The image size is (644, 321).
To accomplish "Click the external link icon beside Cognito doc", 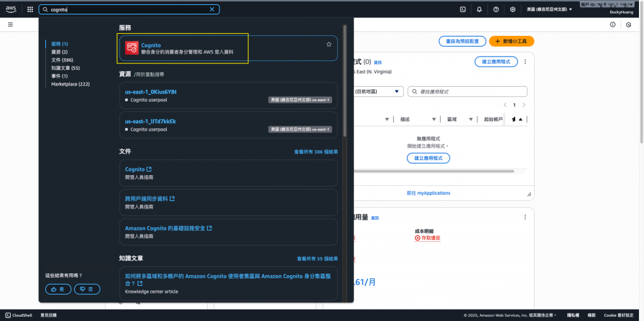I will (149, 169).
